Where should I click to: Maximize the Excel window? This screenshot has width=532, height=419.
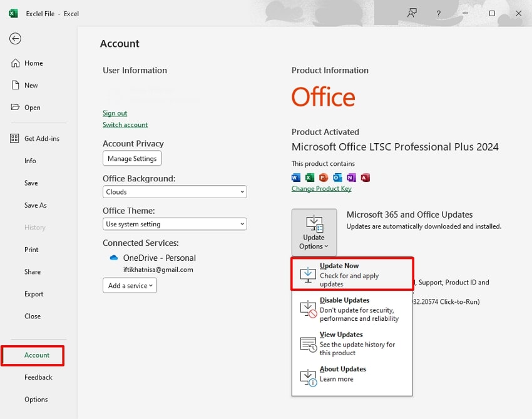click(x=492, y=13)
